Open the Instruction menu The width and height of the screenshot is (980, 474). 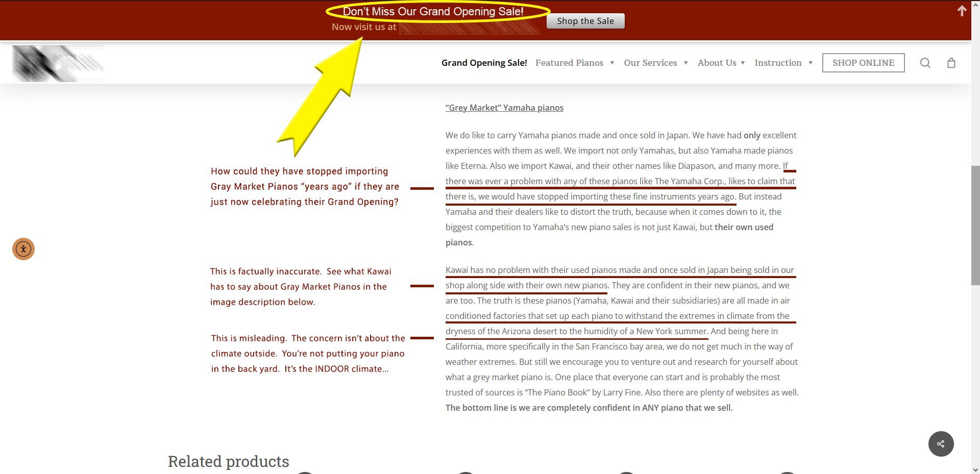point(778,63)
